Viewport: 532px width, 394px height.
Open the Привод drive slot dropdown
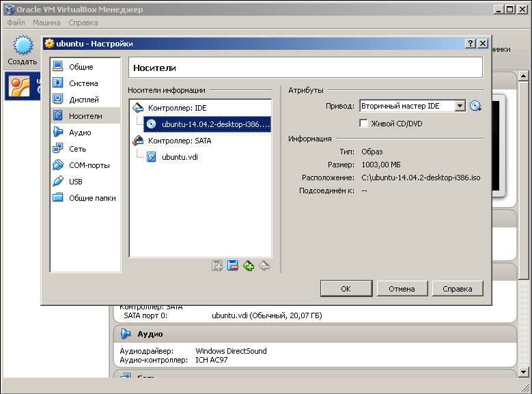click(460, 106)
